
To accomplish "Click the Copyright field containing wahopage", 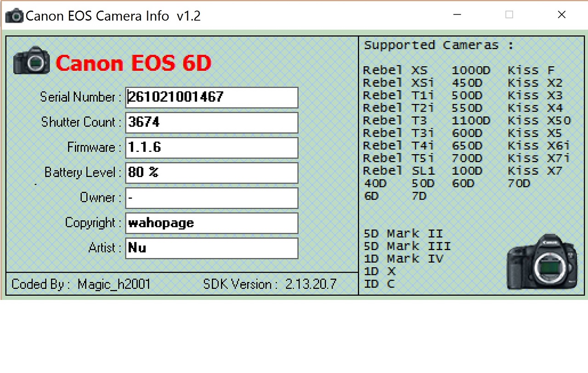I will pyautogui.click(x=212, y=223).
